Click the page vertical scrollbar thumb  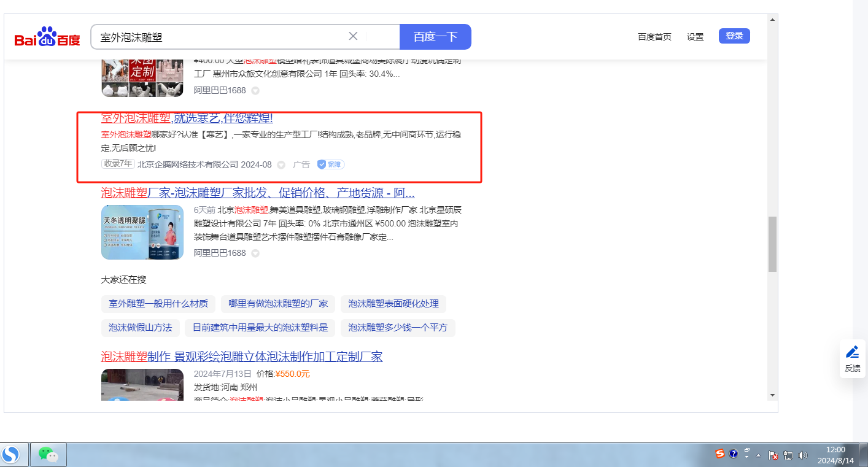(772, 244)
